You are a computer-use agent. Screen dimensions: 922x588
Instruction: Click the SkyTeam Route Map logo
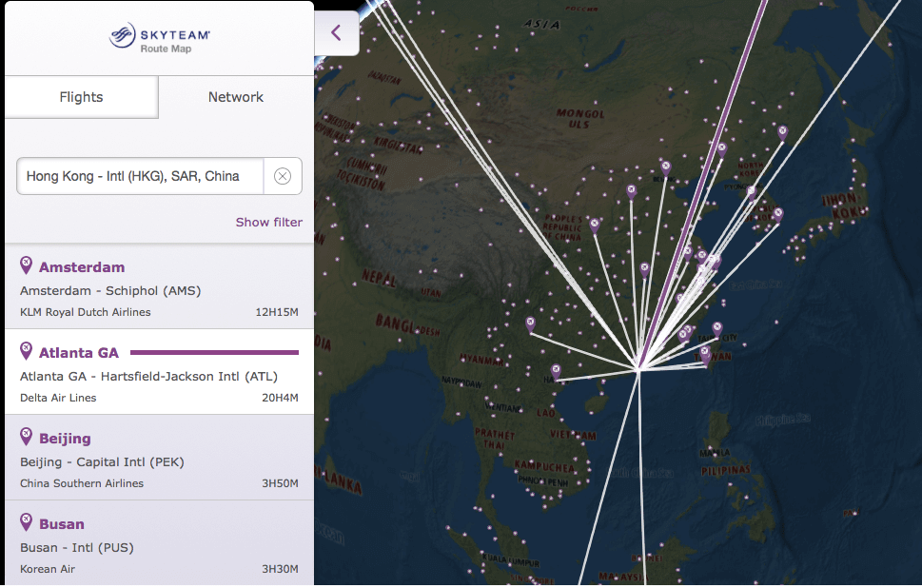(159, 38)
